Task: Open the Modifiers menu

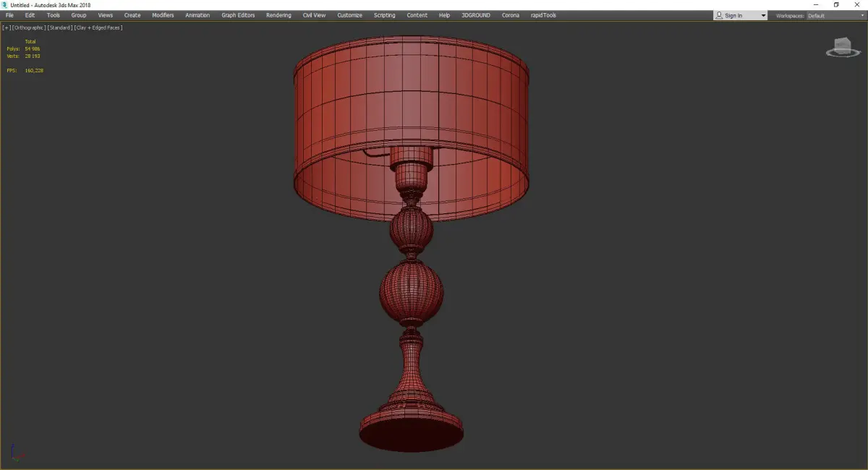Action: tap(163, 15)
